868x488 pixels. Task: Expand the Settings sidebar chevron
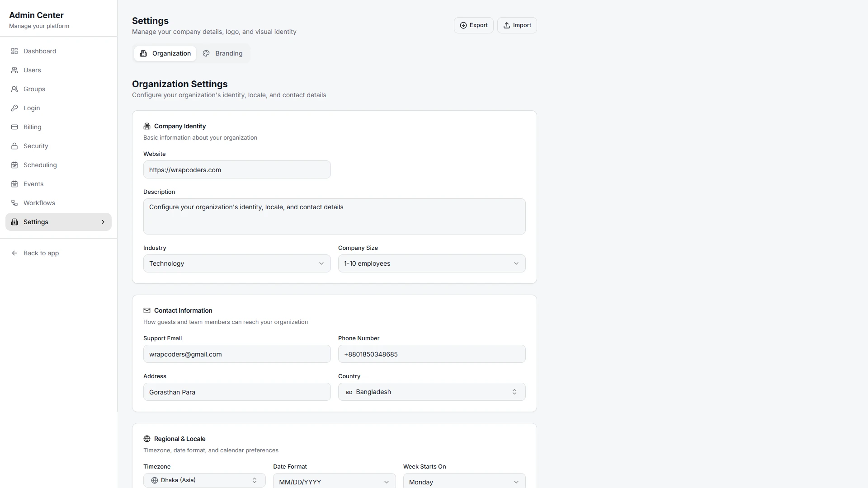pos(103,222)
